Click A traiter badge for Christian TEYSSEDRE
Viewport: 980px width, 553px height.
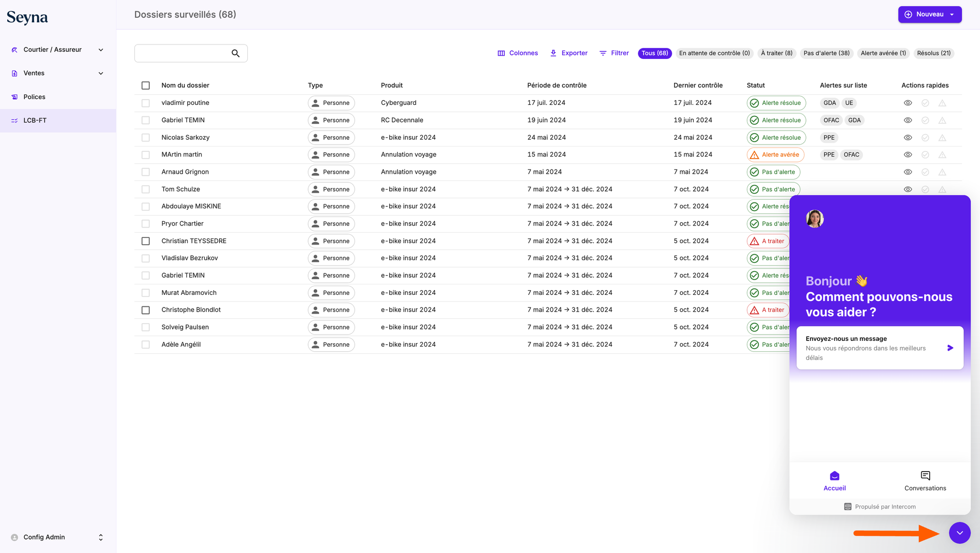[x=768, y=241]
